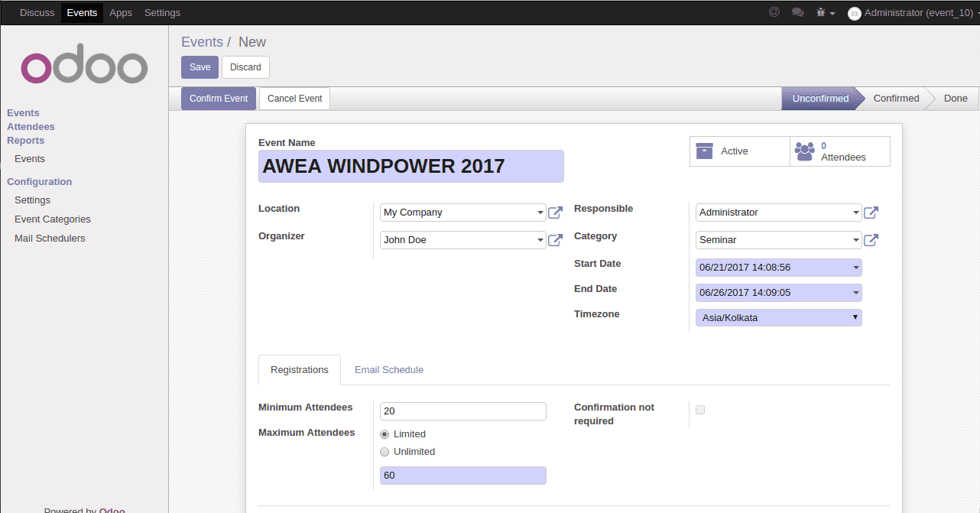Open Events section header in sidebar

[x=23, y=113]
